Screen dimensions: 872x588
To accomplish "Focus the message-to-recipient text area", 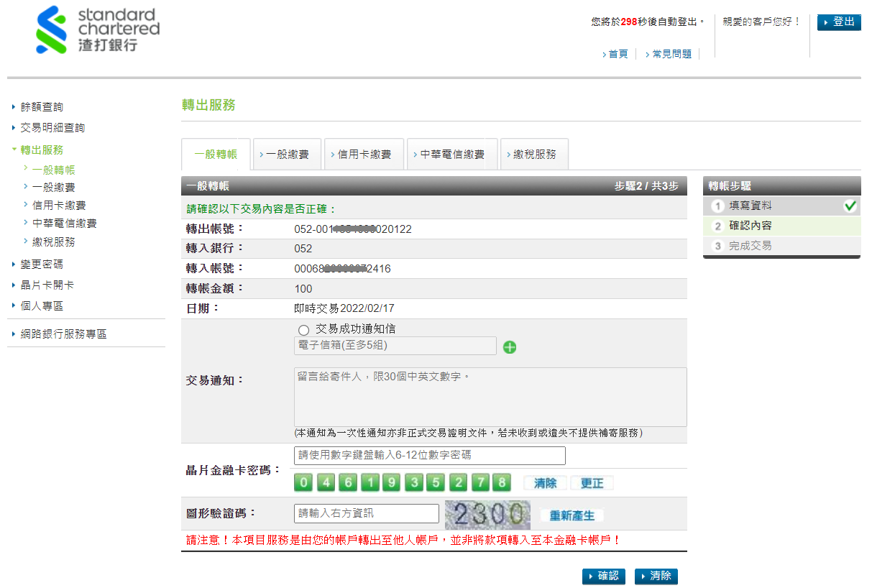I will pyautogui.click(x=490, y=398).
